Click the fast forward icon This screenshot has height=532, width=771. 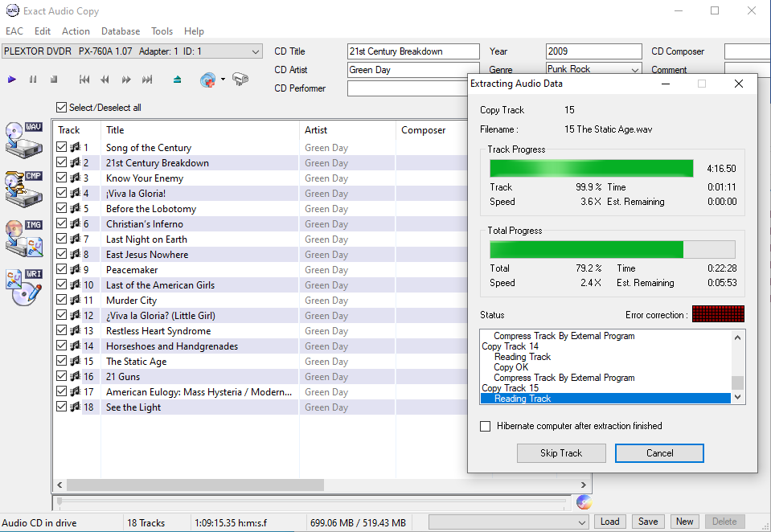coord(126,80)
